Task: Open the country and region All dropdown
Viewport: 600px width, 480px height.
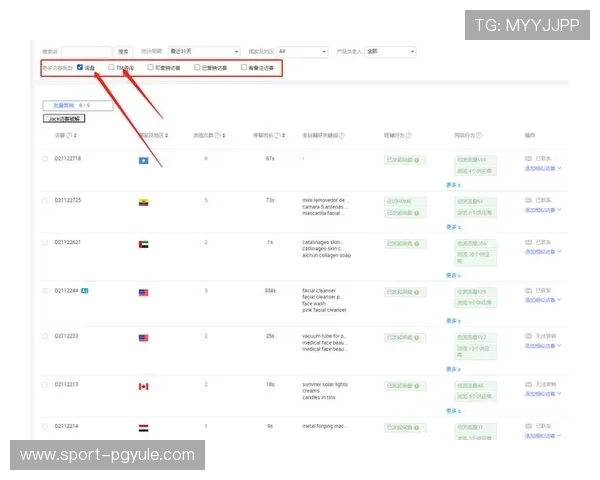Action: point(302,51)
